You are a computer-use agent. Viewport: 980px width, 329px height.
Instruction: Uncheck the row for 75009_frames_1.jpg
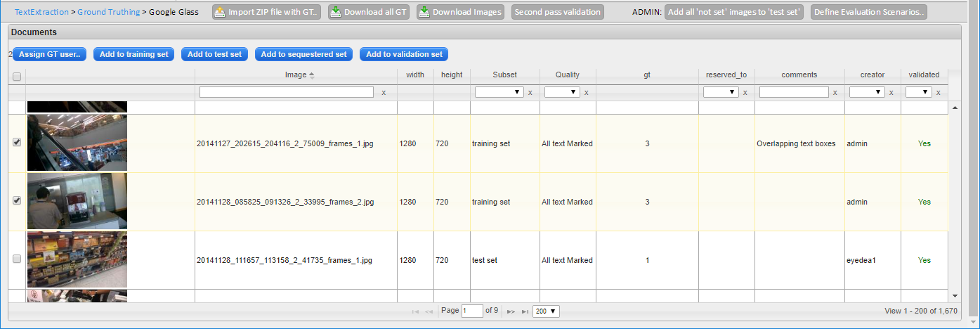pos(17,143)
